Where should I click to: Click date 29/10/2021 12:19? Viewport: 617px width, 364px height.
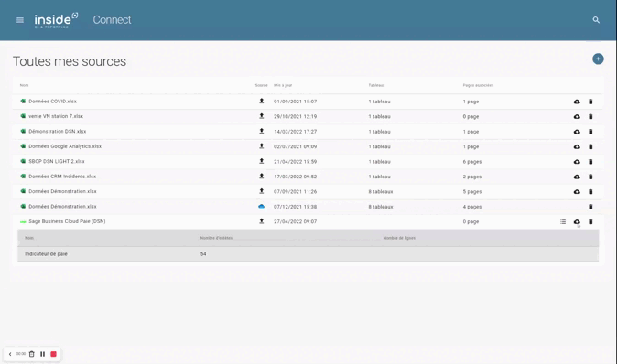point(295,116)
